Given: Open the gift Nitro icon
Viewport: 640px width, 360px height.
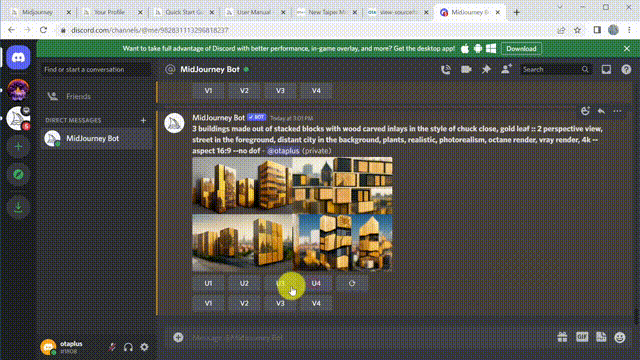Looking at the screenshot, I should click(562, 337).
